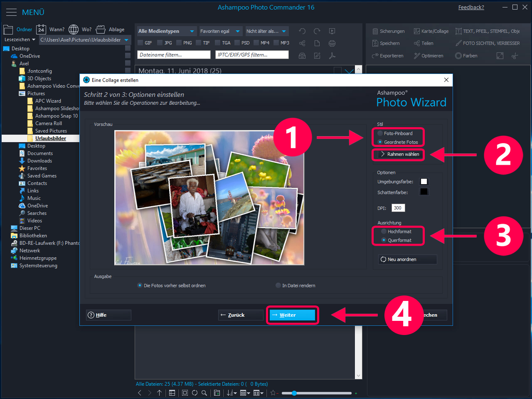The image size is (532, 399).
Task: Toggle the MP4 filter checkbox
Action: click(256, 43)
